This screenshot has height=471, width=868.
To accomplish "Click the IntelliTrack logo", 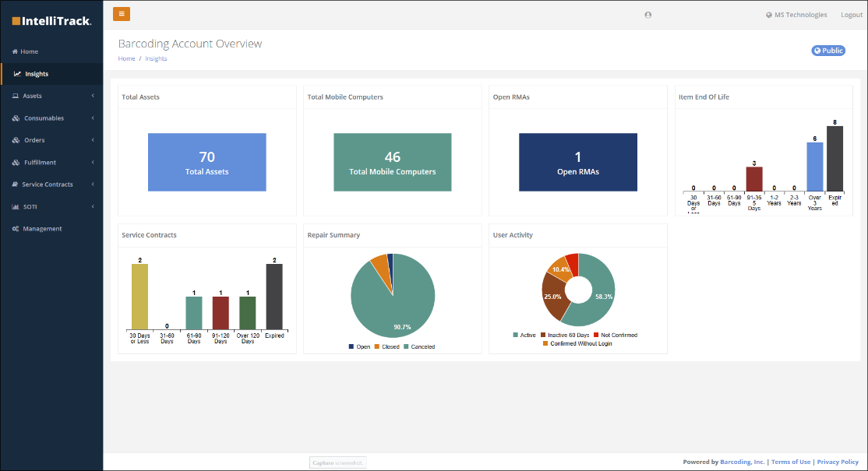I will (x=51, y=21).
